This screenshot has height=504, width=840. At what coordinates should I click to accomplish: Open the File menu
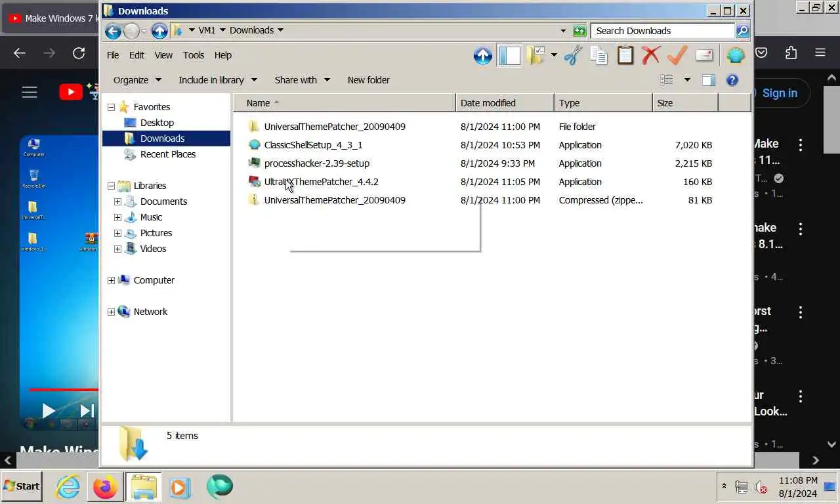pos(113,55)
